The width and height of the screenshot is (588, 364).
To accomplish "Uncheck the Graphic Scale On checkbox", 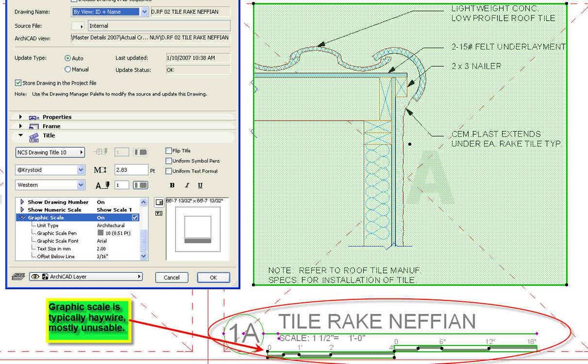I will click(135, 218).
